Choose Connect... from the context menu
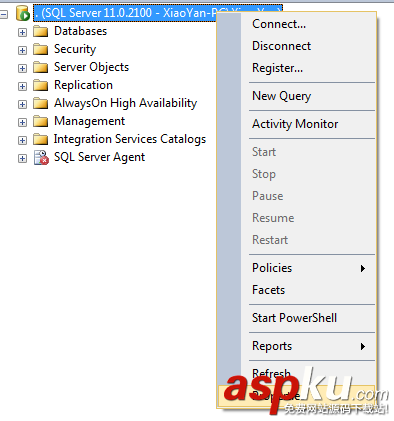 (x=297, y=24)
